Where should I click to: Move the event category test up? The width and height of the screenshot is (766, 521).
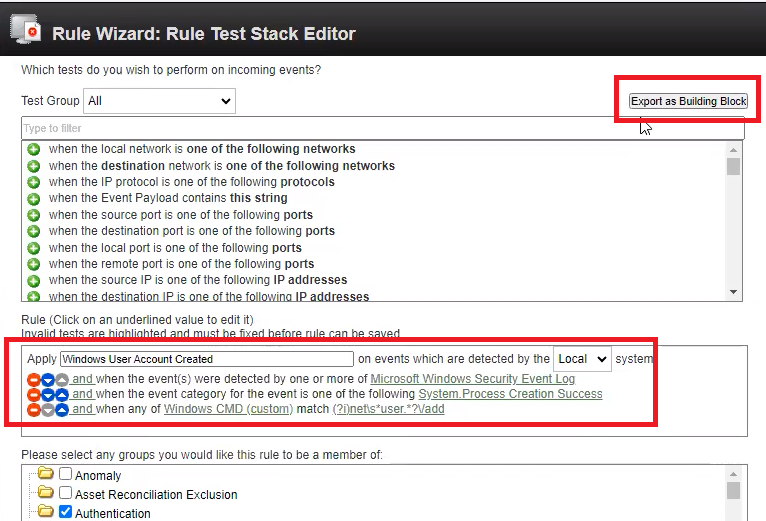point(62,395)
